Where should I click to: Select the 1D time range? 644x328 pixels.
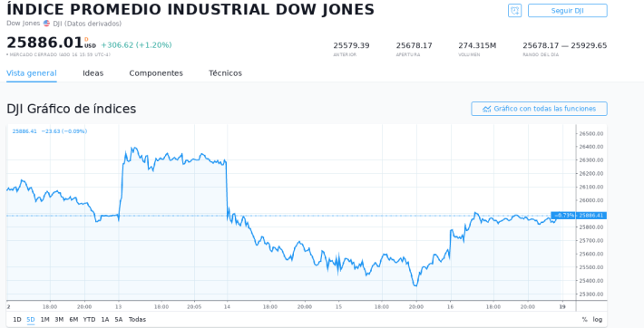pos(17,319)
